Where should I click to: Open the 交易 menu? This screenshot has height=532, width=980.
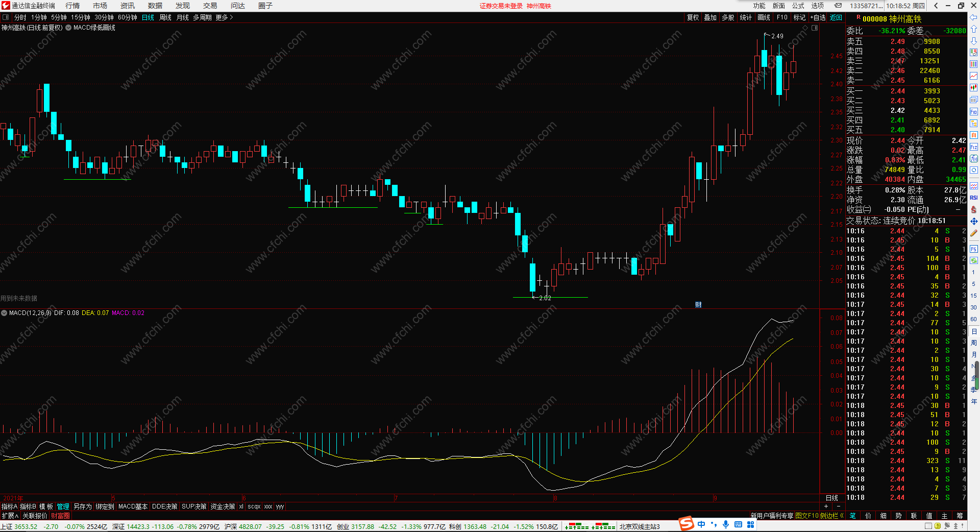point(210,6)
